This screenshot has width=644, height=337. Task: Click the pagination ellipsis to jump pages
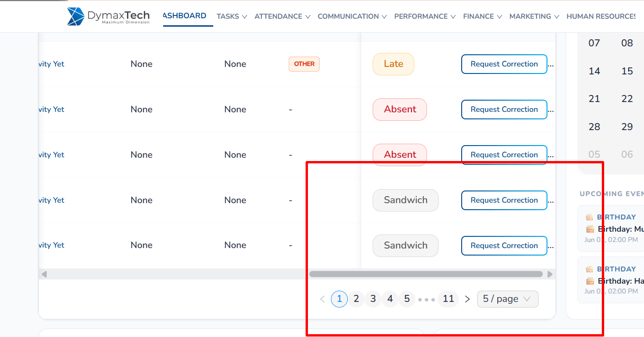(427, 300)
